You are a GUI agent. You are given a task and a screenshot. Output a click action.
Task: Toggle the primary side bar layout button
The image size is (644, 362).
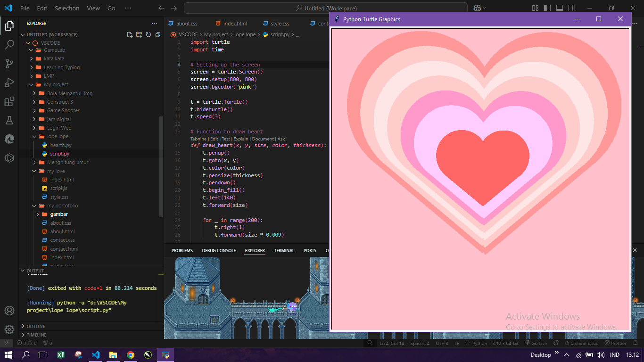(x=547, y=8)
